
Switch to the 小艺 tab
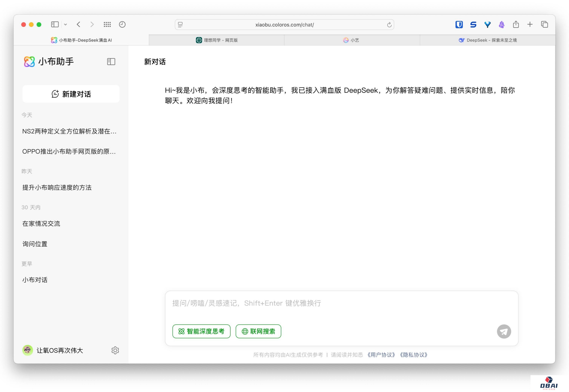(352, 40)
